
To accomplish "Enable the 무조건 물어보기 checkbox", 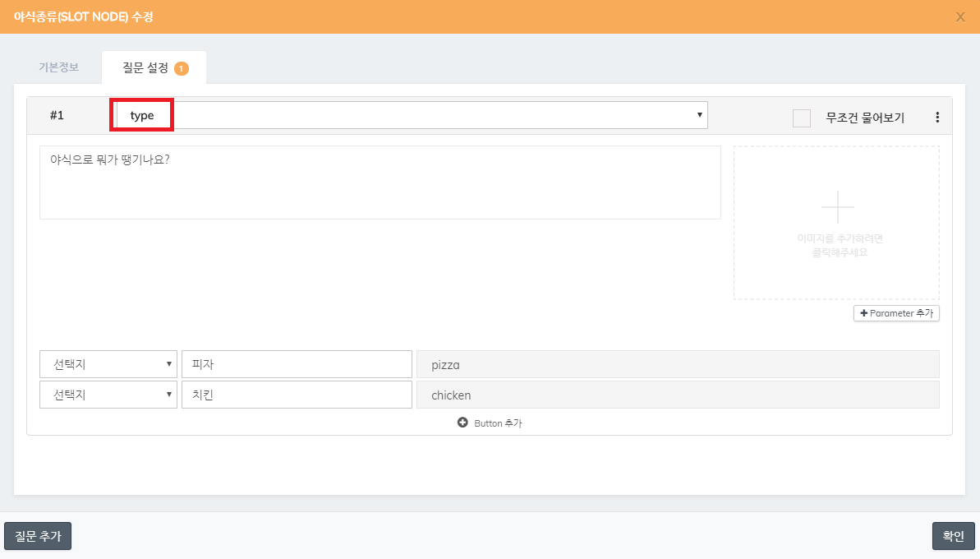I will [x=801, y=118].
